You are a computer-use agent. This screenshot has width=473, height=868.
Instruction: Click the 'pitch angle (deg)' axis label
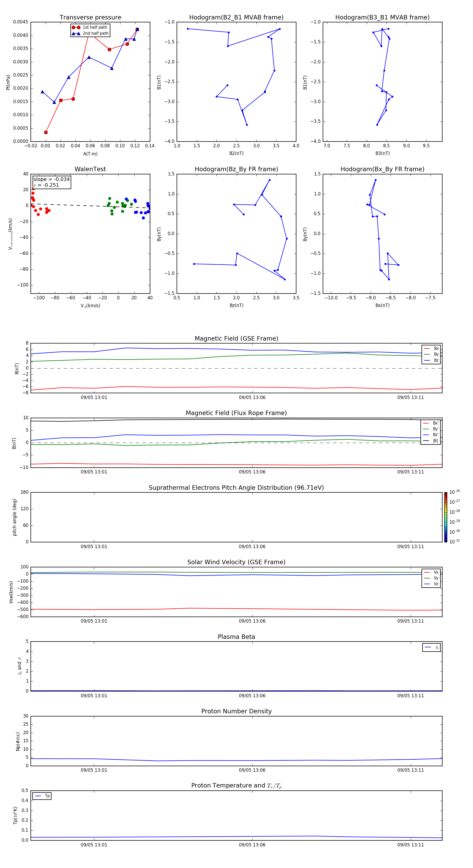pyautogui.click(x=14, y=517)
